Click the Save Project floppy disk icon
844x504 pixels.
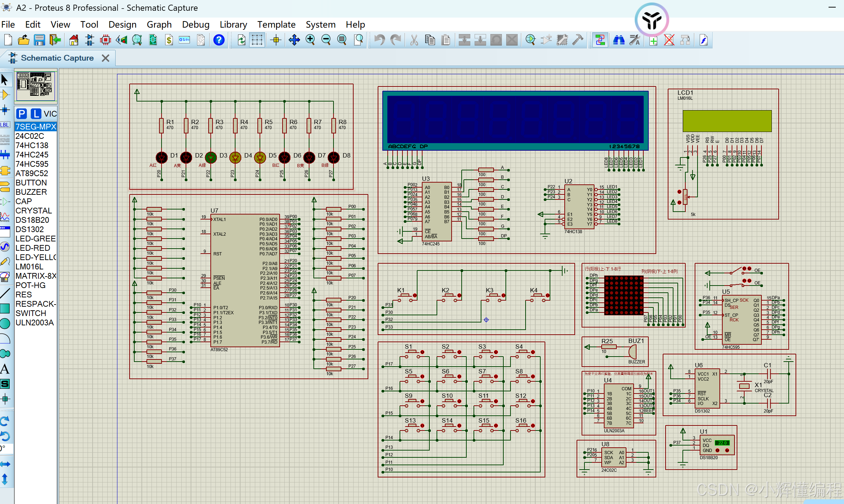click(x=39, y=40)
